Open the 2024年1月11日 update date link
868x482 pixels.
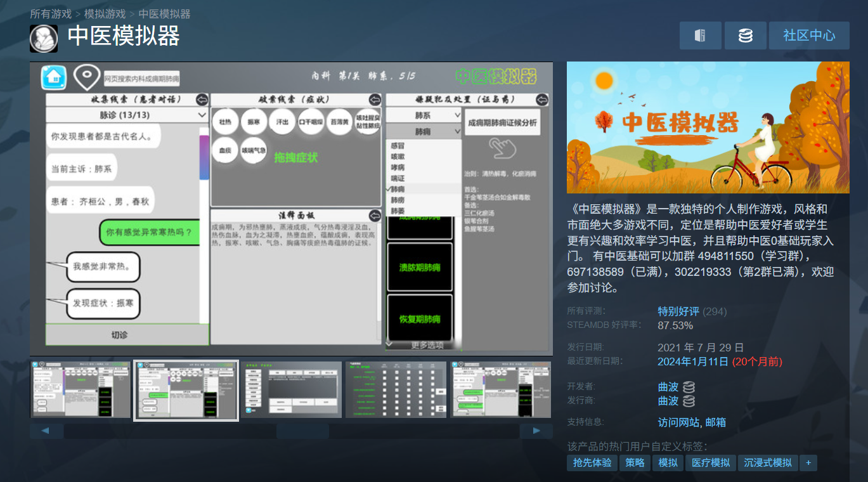coord(693,361)
